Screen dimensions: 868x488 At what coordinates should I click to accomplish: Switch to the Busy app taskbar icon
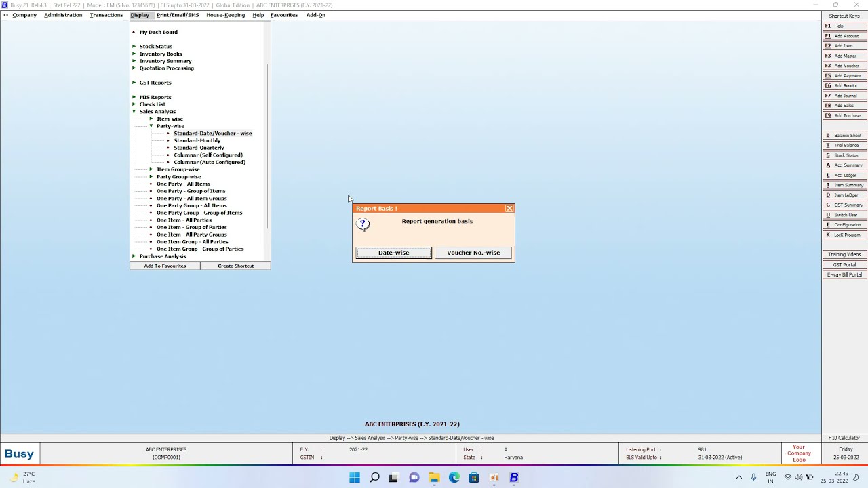click(x=514, y=478)
